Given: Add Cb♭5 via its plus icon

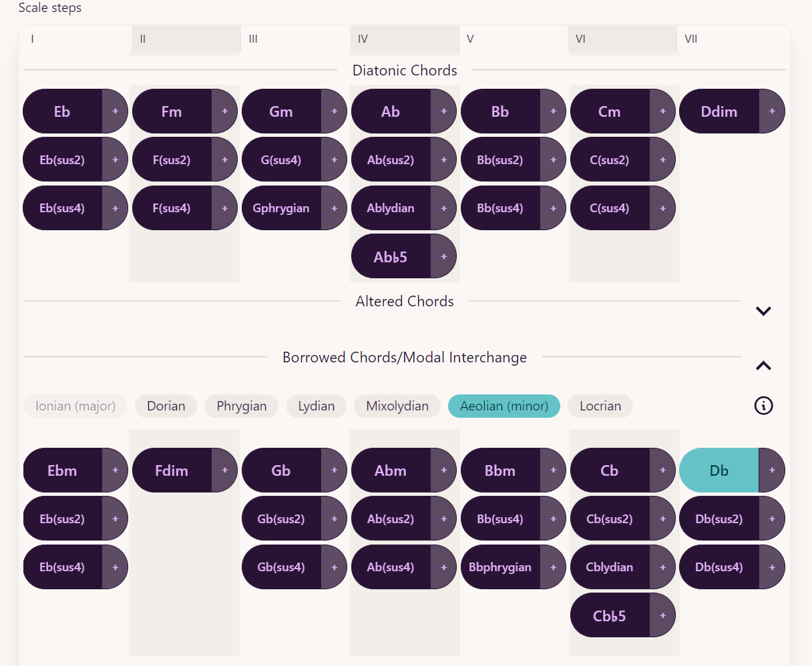Looking at the screenshot, I should tap(662, 615).
